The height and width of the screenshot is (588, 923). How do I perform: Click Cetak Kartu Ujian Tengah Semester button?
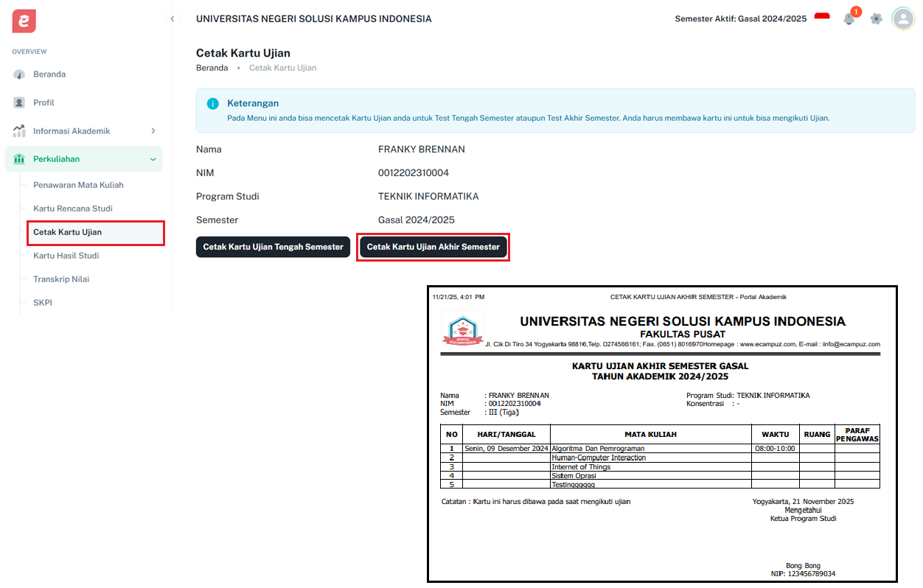point(273,247)
